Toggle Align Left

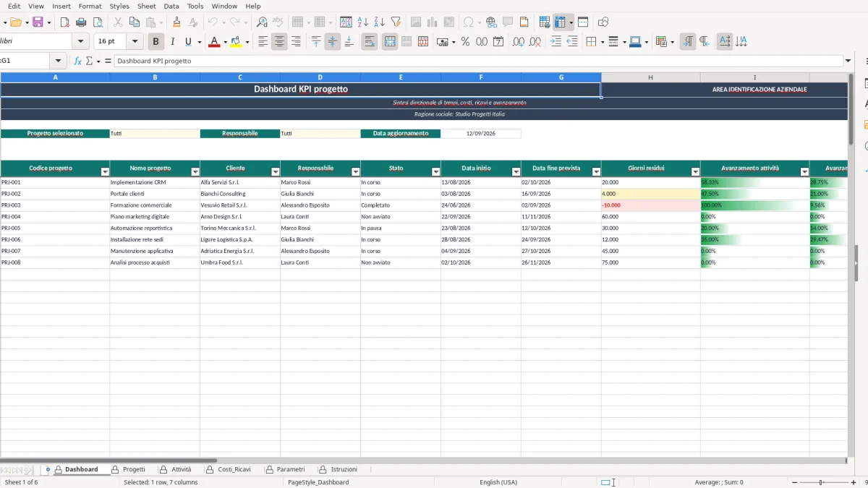(263, 42)
